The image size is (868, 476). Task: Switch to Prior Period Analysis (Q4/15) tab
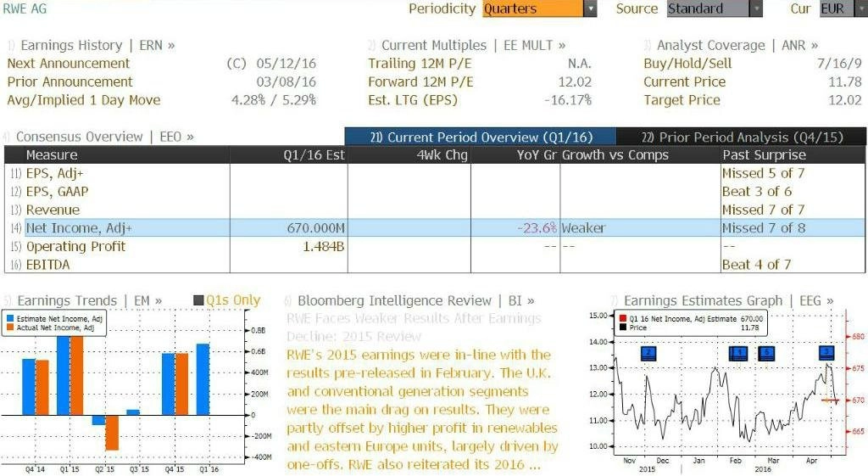pos(742,137)
